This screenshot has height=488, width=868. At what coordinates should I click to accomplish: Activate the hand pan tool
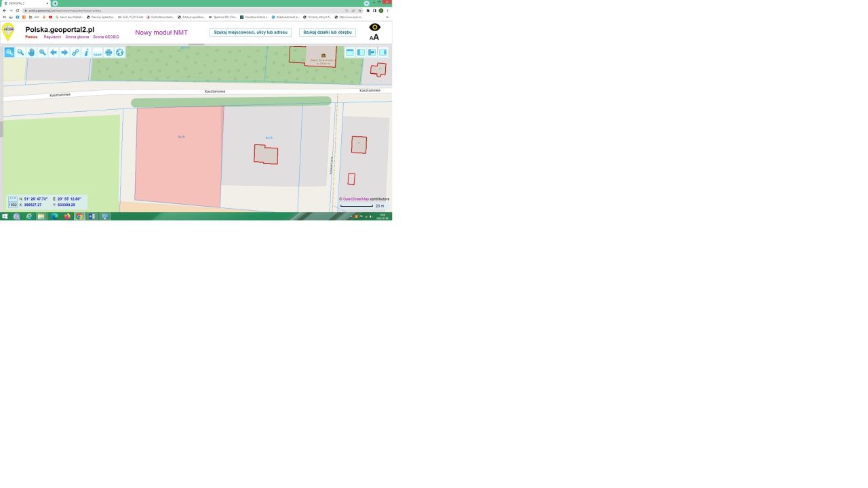(x=31, y=52)
